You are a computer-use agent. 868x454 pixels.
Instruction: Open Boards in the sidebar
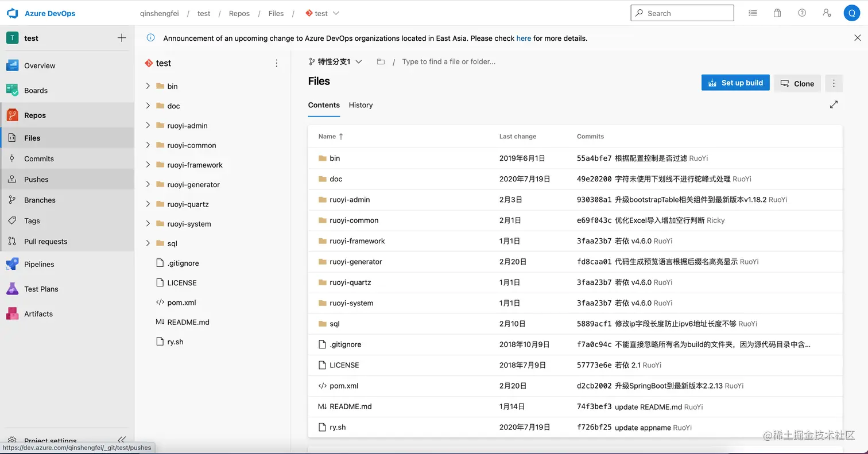(67, 90)
